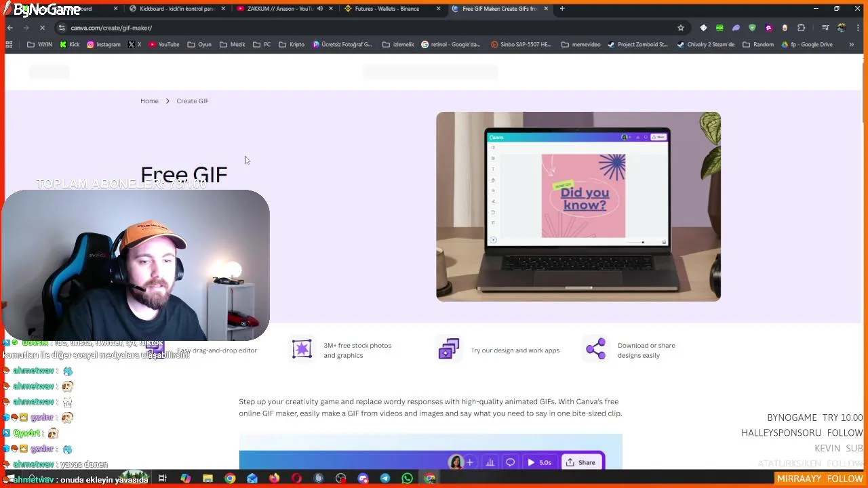Open the green shield extension

(752, 28)
